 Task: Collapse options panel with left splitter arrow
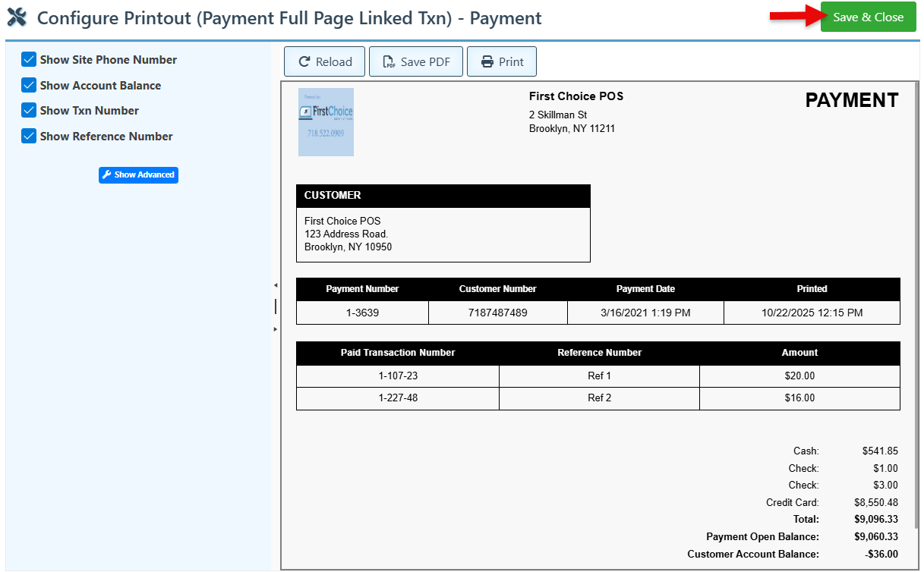[x=275, y=285]
